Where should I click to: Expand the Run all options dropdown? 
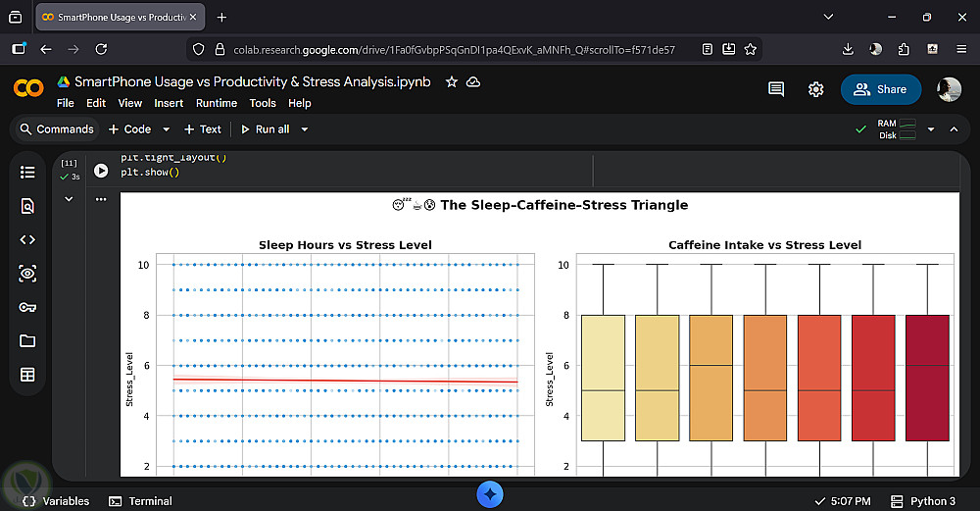305,129
